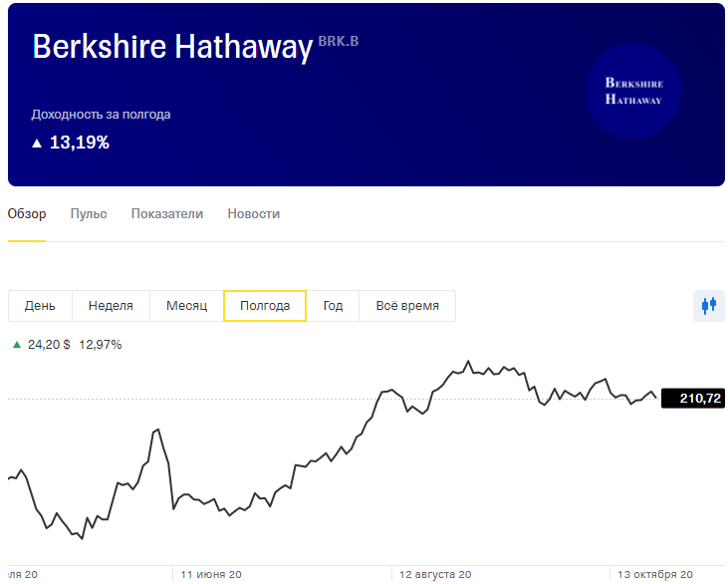Click the 12 августа 20 axis date

435,575
